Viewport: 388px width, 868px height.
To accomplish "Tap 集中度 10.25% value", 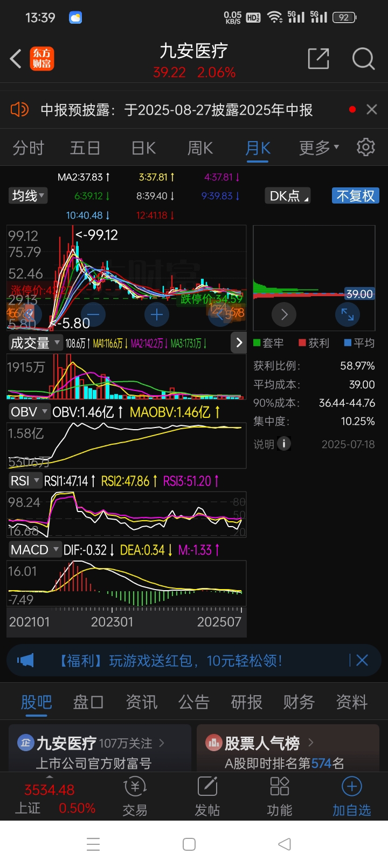I will (x=357, y=421).
